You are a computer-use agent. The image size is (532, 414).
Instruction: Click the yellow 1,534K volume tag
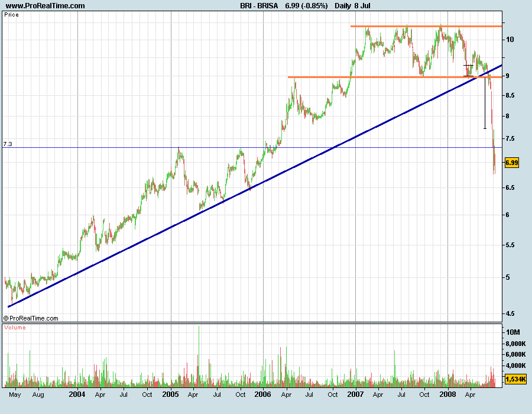tap(515, 379)
